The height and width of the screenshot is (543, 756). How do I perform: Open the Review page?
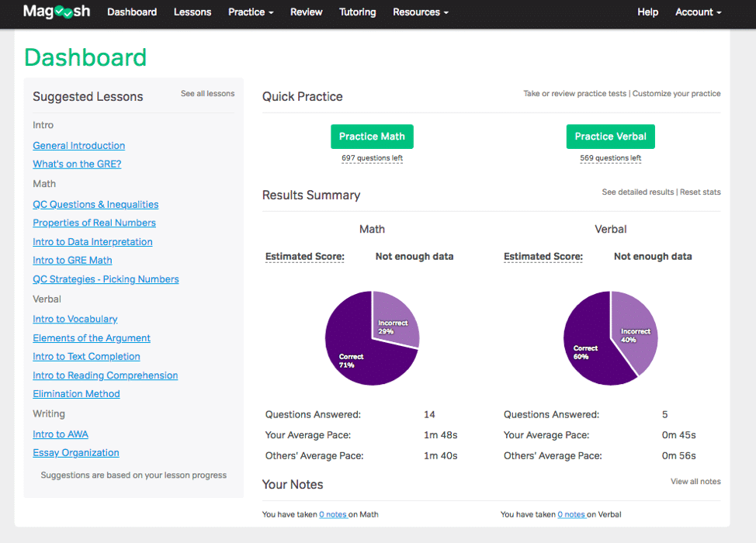click(306, 12)
